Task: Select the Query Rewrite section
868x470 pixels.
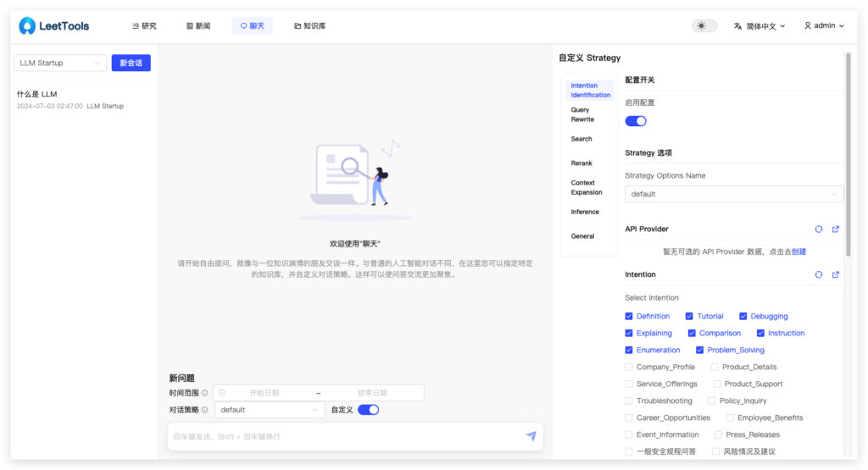Action: [582, 114]
